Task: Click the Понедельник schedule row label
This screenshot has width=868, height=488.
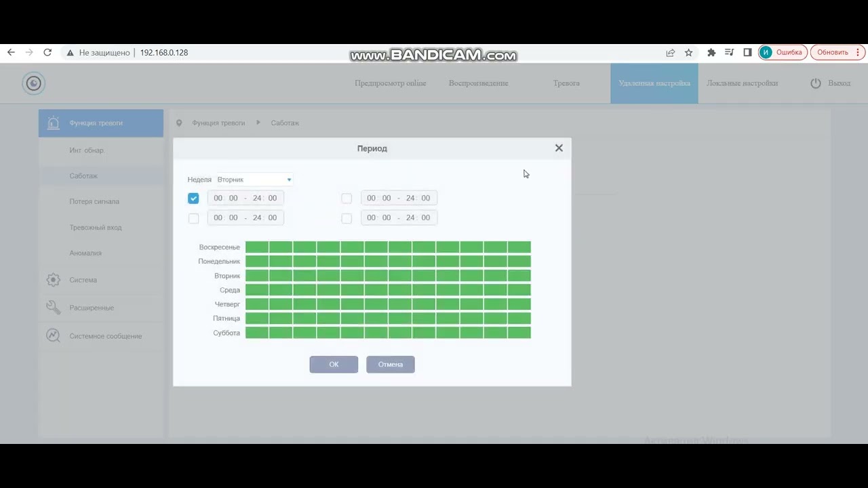Action: 219,261
